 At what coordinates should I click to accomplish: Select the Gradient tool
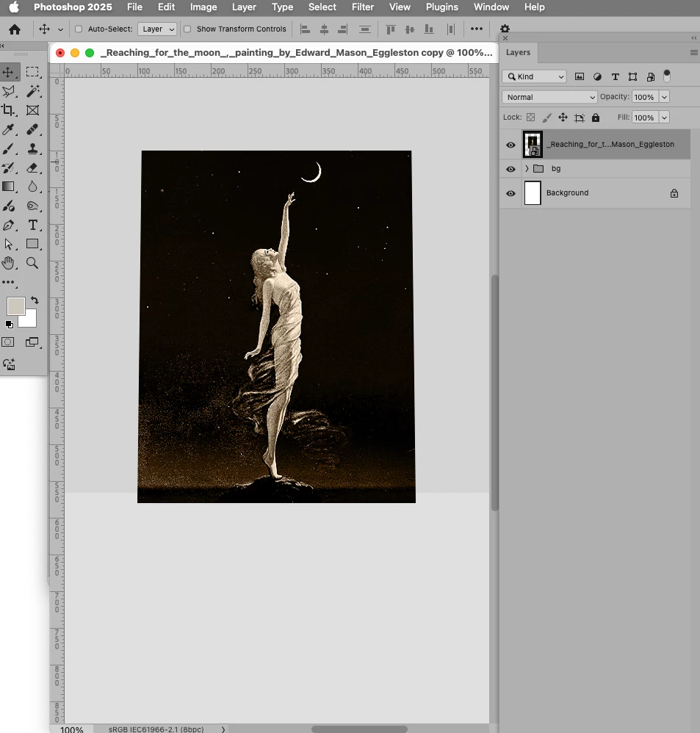(8, 187)
